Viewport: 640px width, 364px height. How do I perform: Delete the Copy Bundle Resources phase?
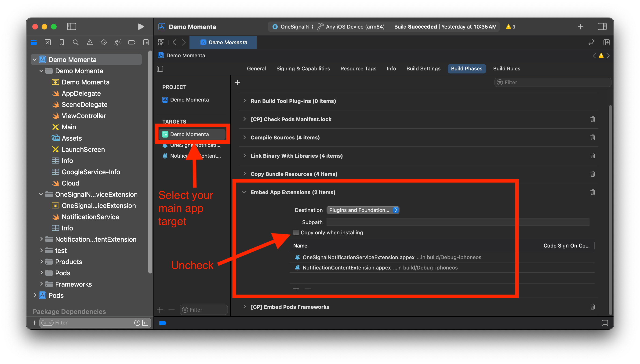(593, 174)
